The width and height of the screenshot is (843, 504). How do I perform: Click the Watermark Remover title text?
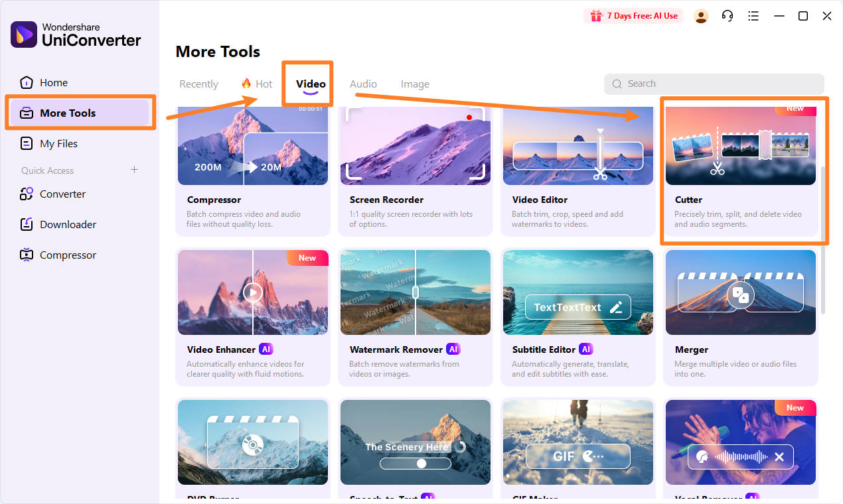(396, 349)
